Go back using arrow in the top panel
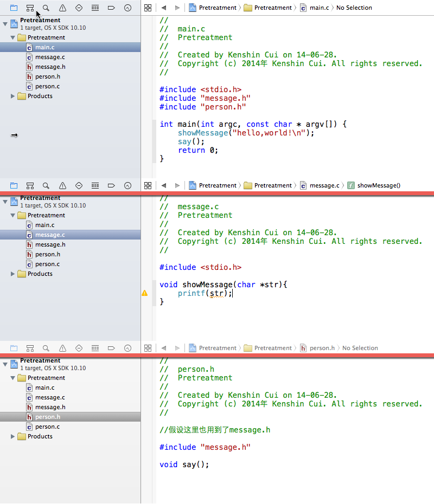 [x=163, y=8]
